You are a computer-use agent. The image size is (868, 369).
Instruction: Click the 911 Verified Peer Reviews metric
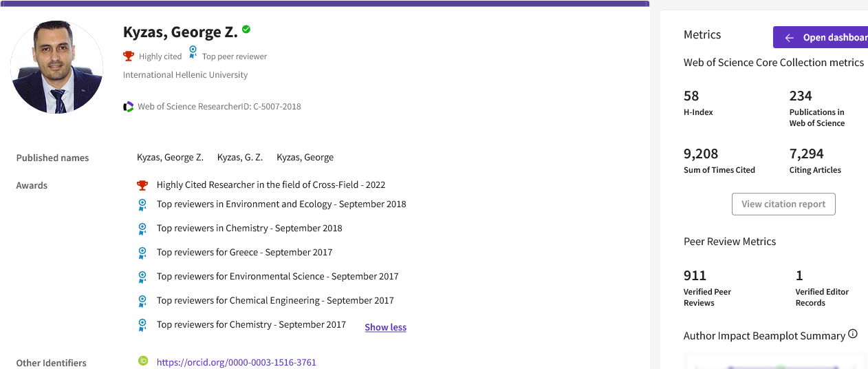695,275
